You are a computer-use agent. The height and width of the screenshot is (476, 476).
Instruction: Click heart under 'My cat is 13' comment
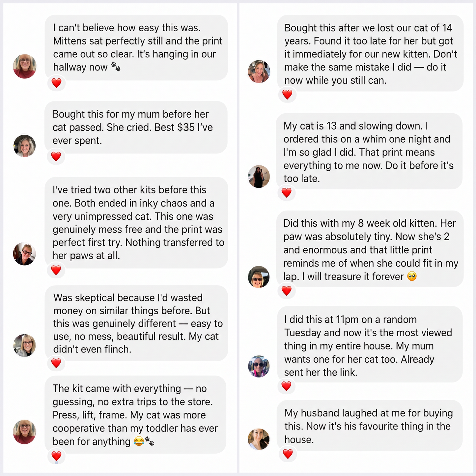[287, 193]
